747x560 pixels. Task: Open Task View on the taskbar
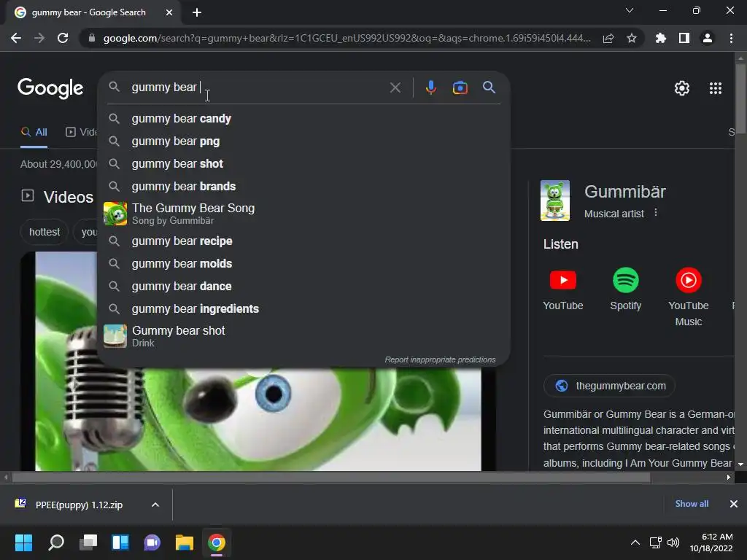click(88, 542)
